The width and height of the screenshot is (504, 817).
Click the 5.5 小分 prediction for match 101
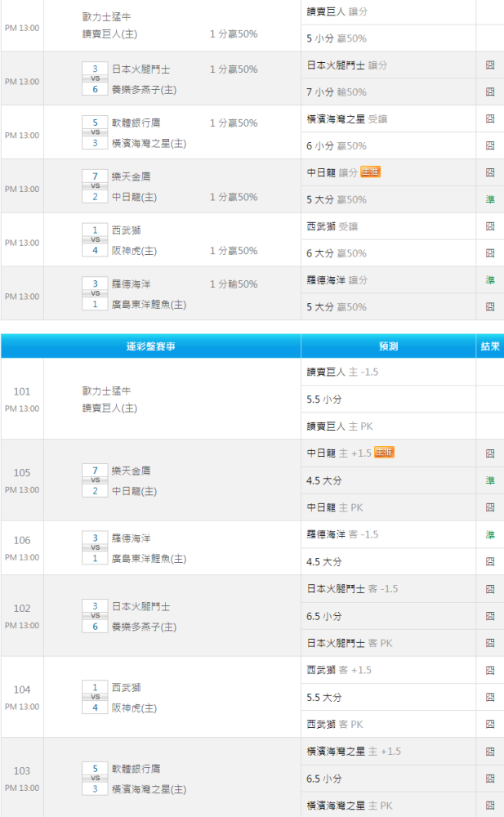324,400
